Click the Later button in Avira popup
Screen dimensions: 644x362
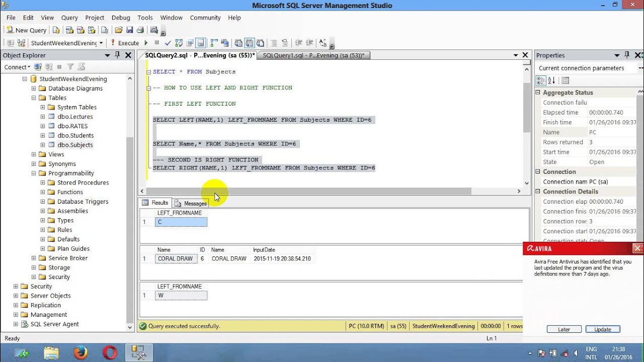pos(564,329)
